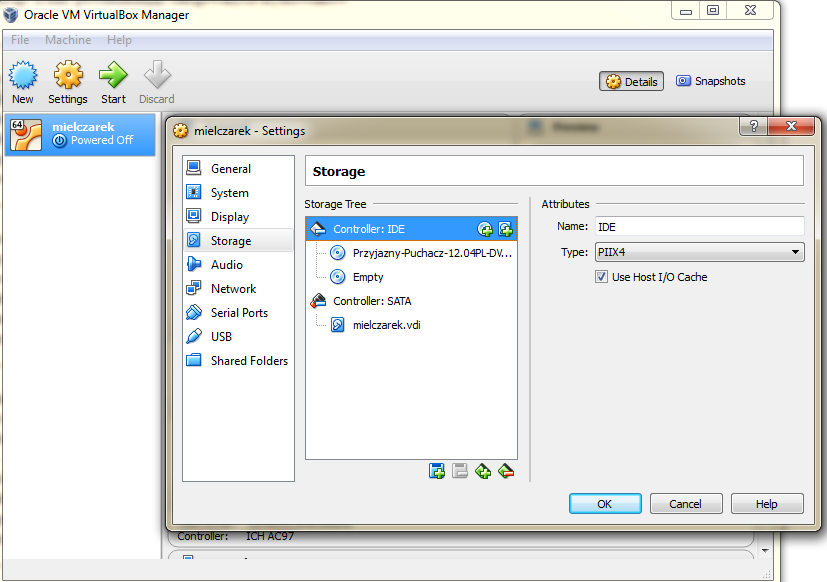
Task: Select the mielczarek.vdi disk entry
Action: tap(411, 325)
